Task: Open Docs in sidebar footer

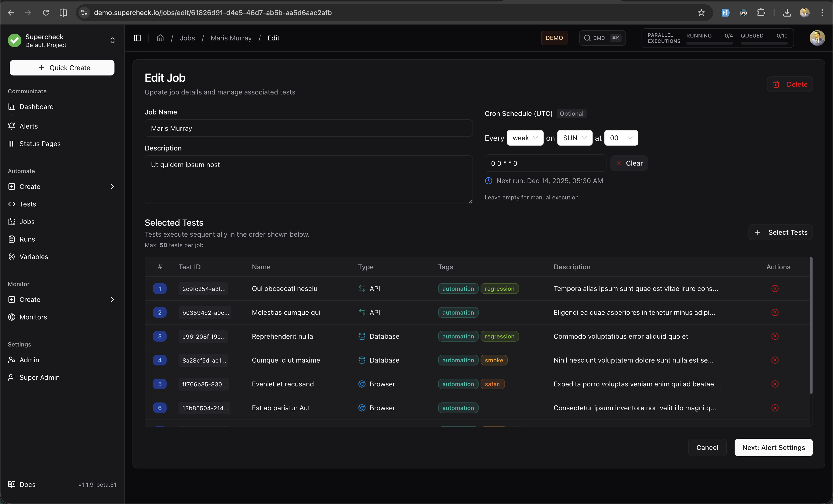Action: 27,484
